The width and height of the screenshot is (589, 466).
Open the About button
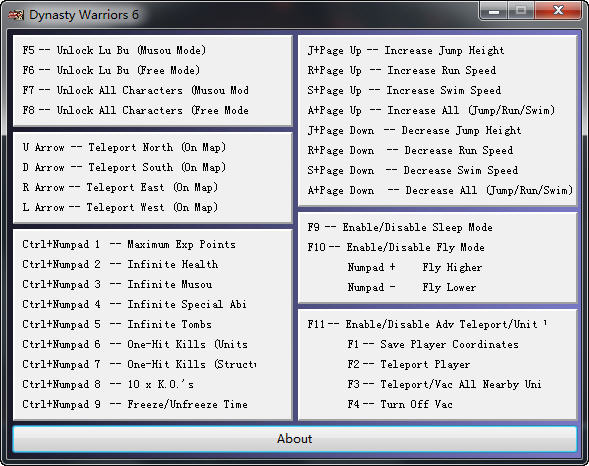(294, 439)
